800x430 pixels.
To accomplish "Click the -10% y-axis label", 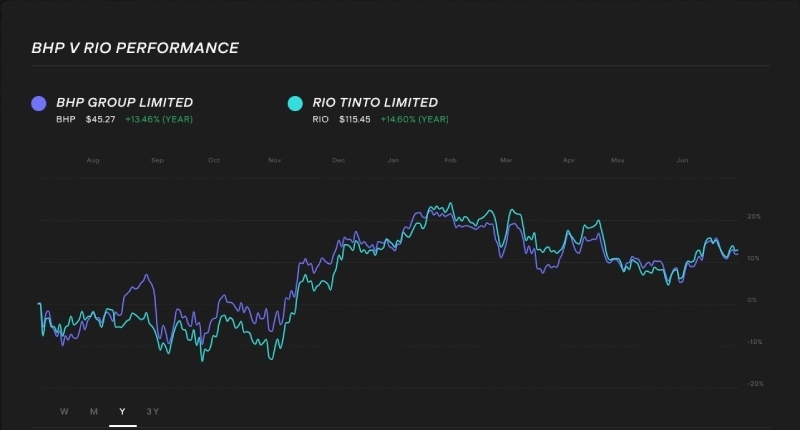I will point(754,342).
